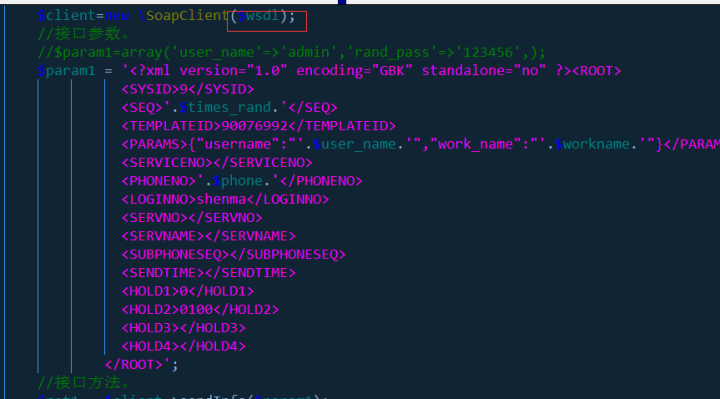The width and height of the screenshot is (720, 399).
Task: Click the $param1 variable assignment
Action: (x=67, y=71)
